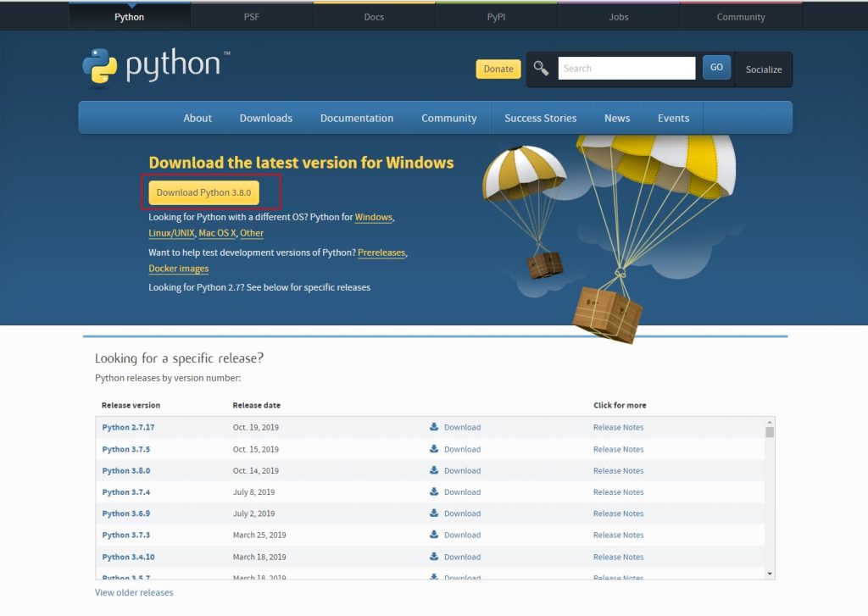
Task: Click download icon for Python 3.7.4
Action: coord(434,491)
